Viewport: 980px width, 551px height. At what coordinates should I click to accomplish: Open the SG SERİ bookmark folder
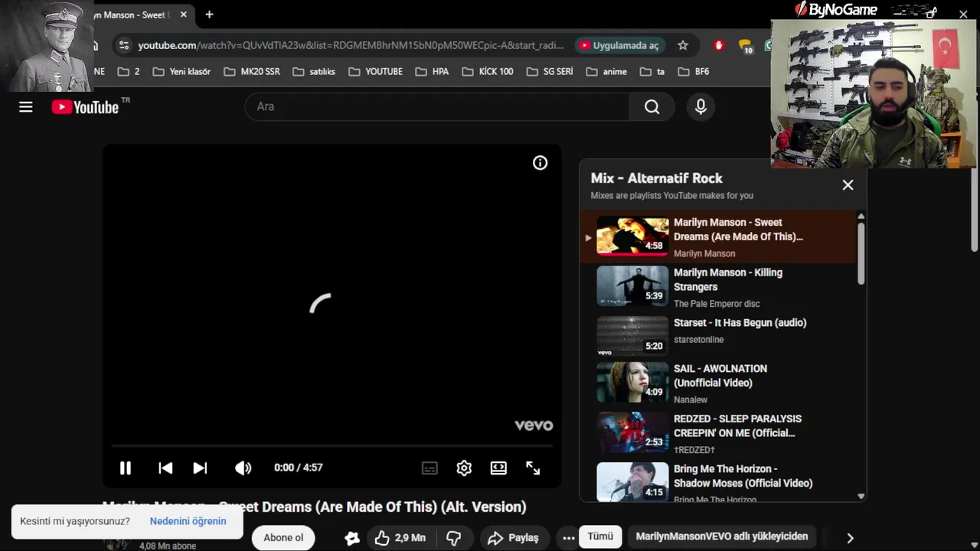pos(550,71)
